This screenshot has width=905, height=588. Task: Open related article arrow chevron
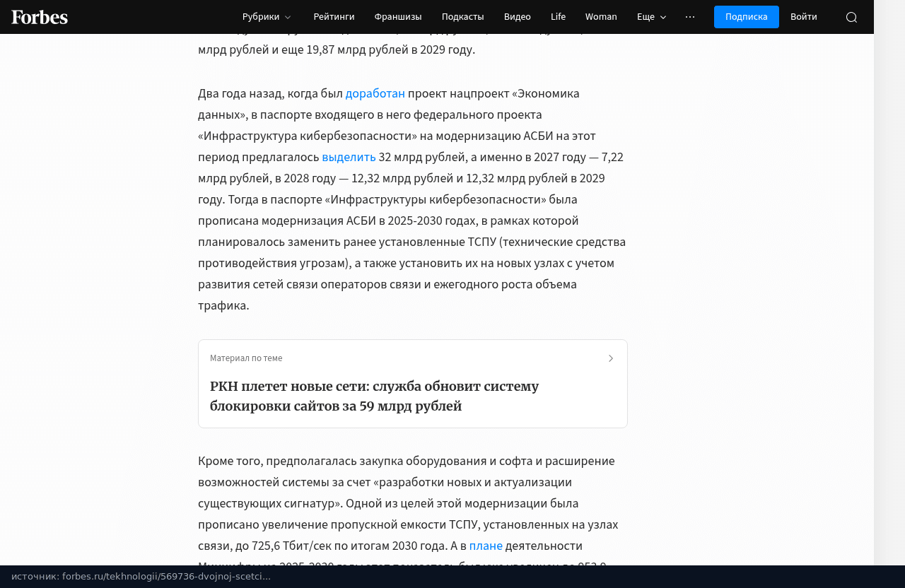611,358
